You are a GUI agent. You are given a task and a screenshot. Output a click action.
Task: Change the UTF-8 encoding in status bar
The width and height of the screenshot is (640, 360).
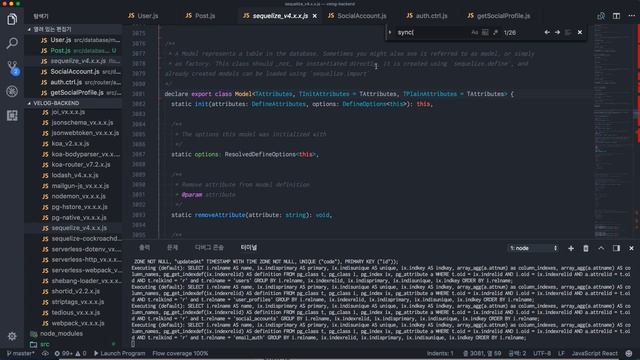click(x=542, y=353)
